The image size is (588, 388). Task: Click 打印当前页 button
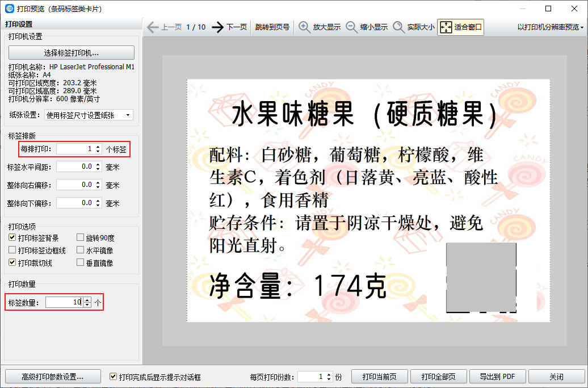[380, 377]
